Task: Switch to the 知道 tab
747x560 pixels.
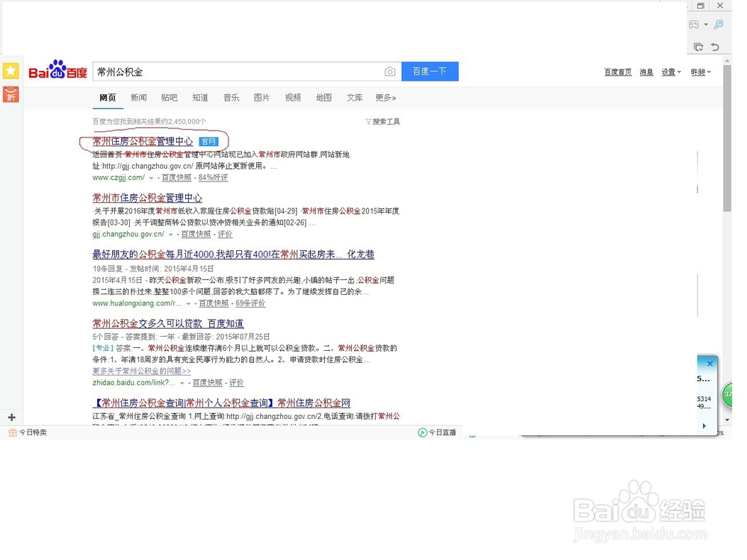Action: tap(200, 98)
